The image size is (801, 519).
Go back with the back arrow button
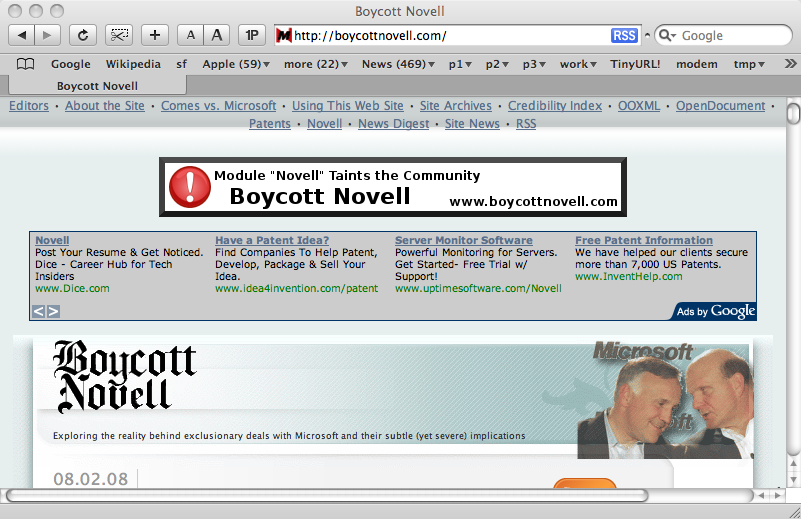click(x=22, y=35)
